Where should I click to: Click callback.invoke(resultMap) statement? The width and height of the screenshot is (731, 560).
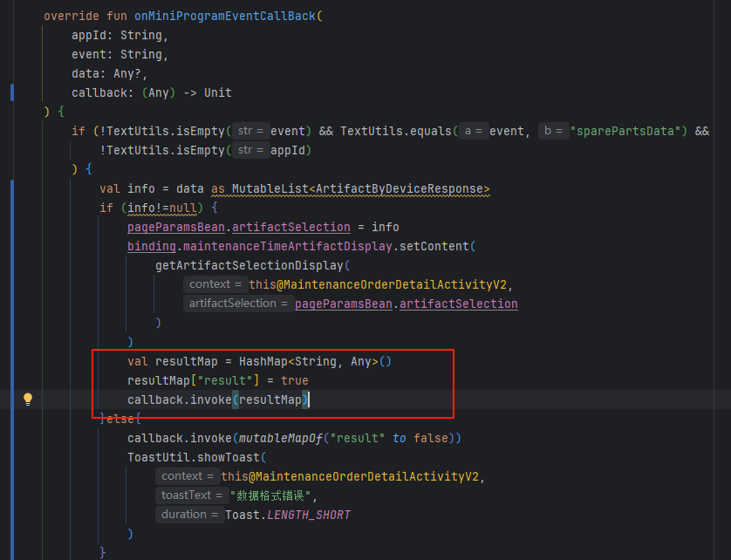click(x=218, y=400)
